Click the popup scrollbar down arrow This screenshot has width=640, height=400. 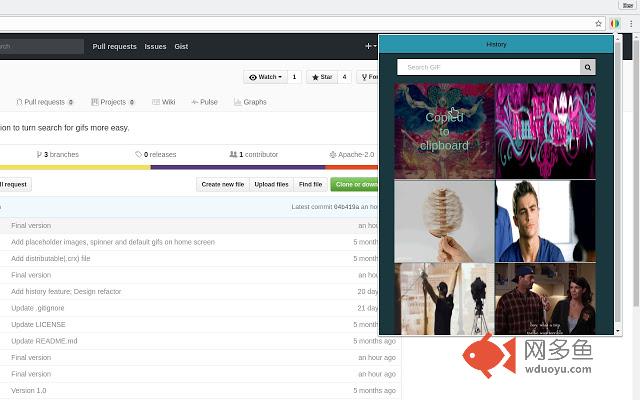tap(618, 331)
